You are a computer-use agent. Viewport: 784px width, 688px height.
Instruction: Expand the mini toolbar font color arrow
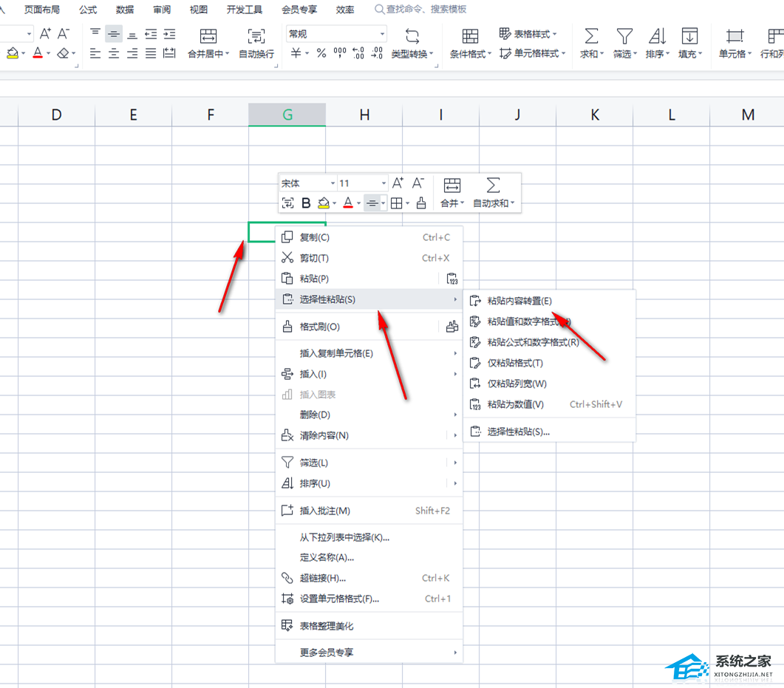pyautogui.click(x=358, y=203)
